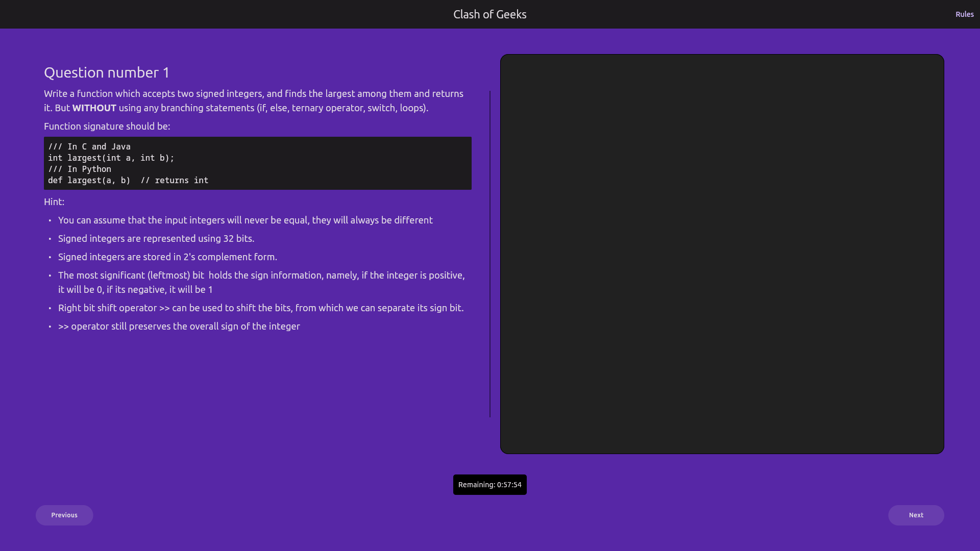Image resolution: width=980 pixels, height=551 pixels.
Task: Focus the dark code editor area
Action: click(x=722, y=254)
